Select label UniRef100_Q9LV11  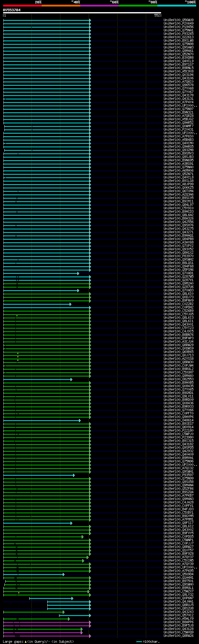pyautogui.click(x=178, y=396)
